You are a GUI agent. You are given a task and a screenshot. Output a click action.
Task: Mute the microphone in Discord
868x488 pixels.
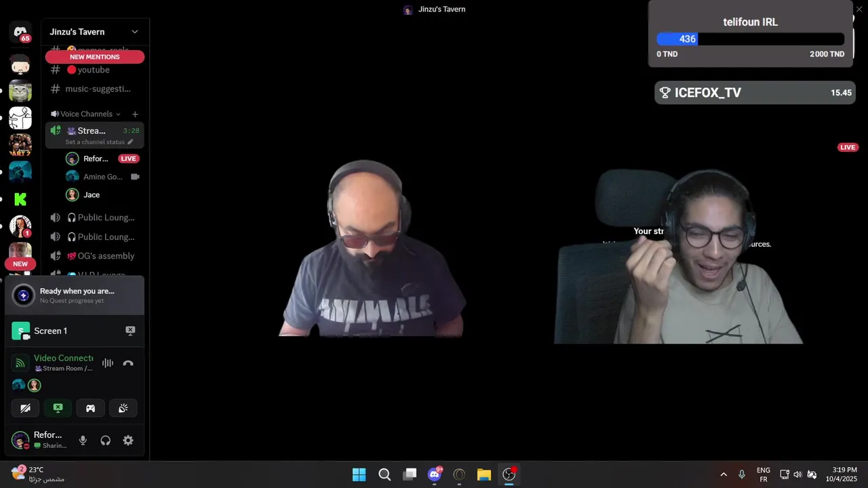[x=83, y=441]
